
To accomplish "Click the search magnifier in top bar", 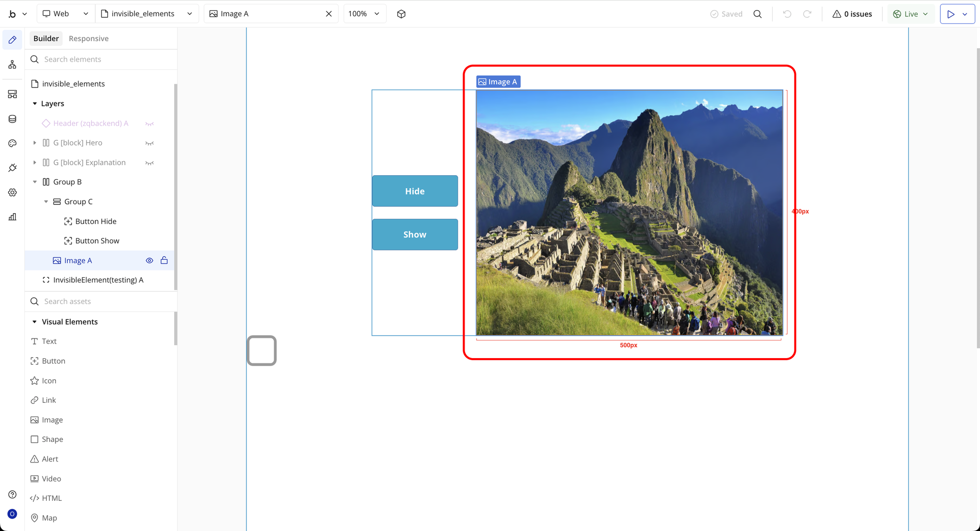I will point(757,14).
